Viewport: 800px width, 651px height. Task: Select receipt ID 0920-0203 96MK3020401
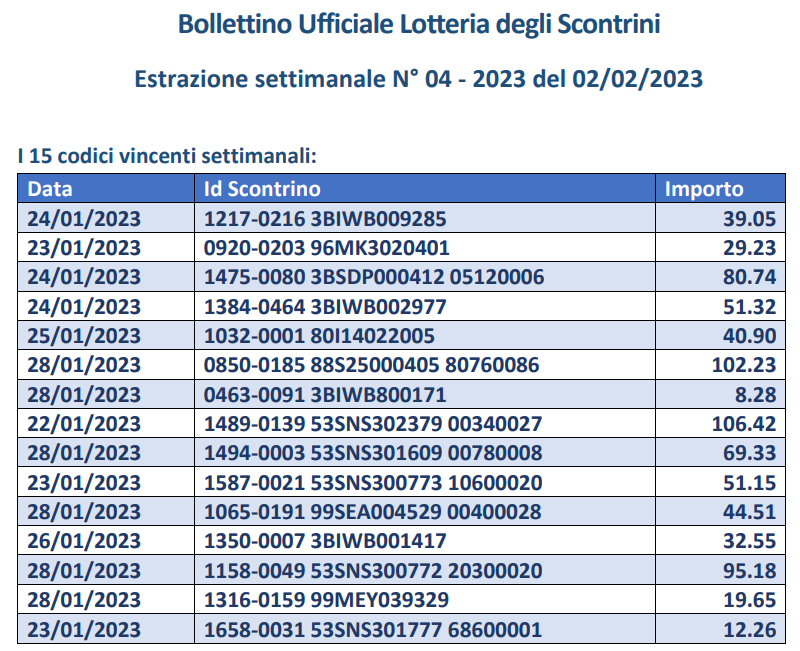(x=327, y=247)
